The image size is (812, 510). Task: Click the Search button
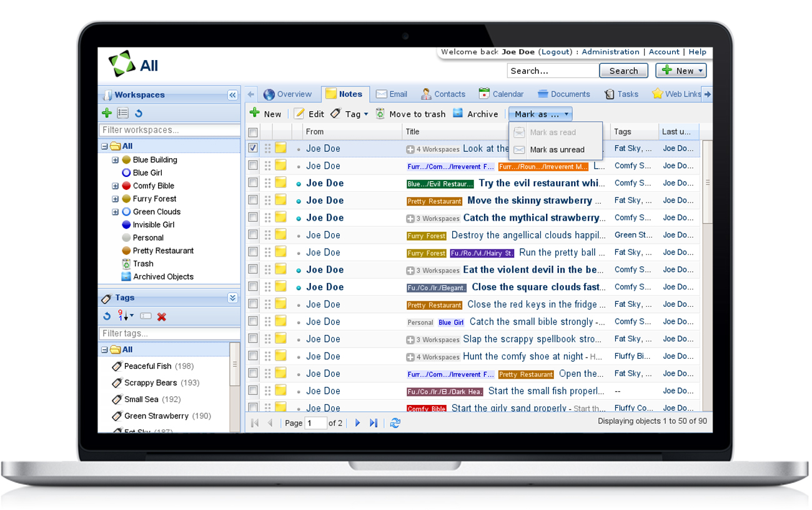click(623, 71)
